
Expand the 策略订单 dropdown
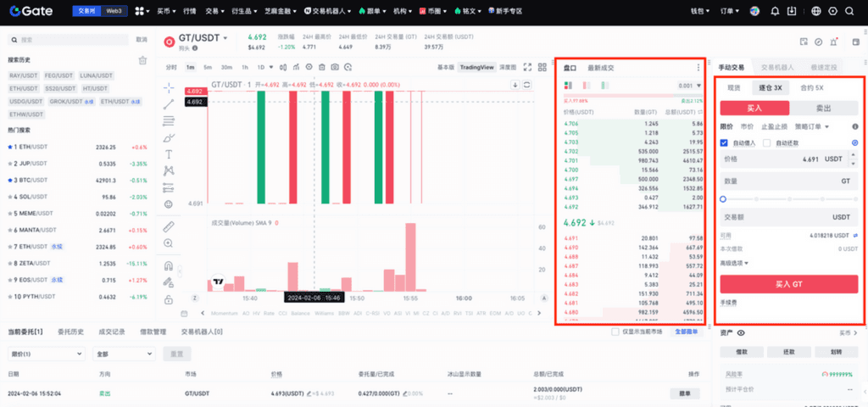click(812, 126)
